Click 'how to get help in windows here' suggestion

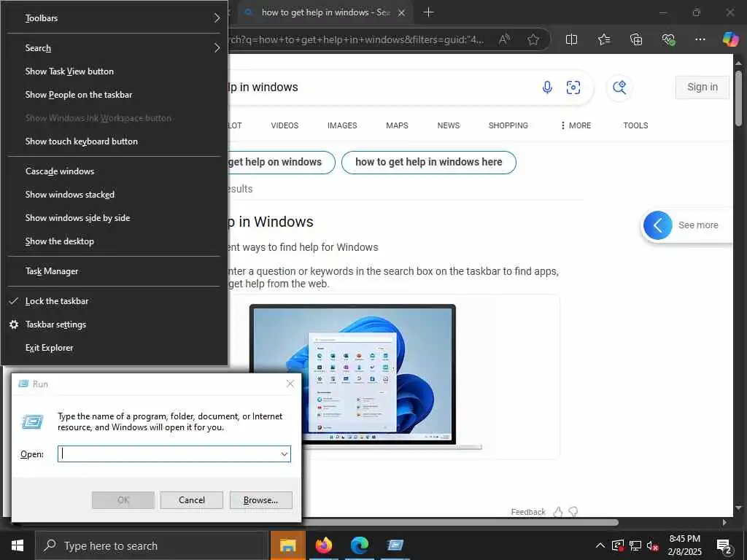(x=429, y=163)
